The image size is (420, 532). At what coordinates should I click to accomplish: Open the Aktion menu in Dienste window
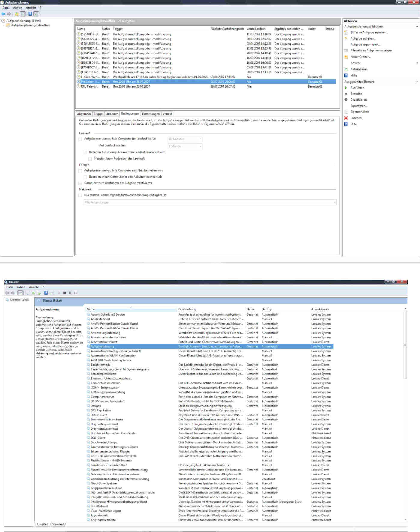(x=21, y=287)
